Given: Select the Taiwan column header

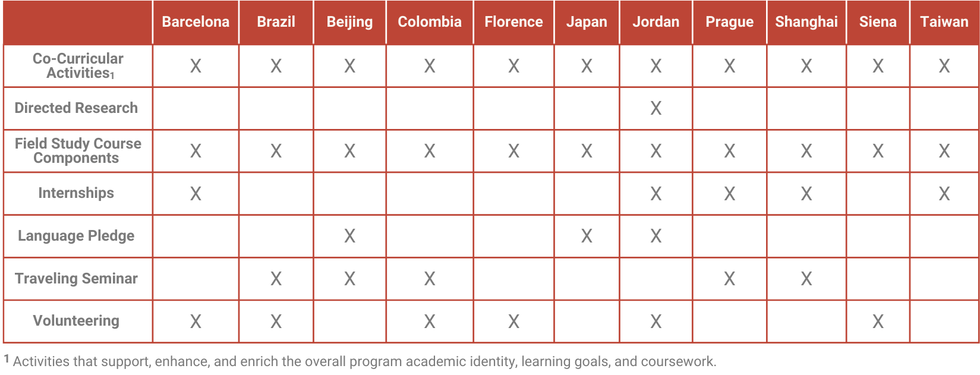Looking at the screenshot, I should pyautogui.click(x=944, y=22).
